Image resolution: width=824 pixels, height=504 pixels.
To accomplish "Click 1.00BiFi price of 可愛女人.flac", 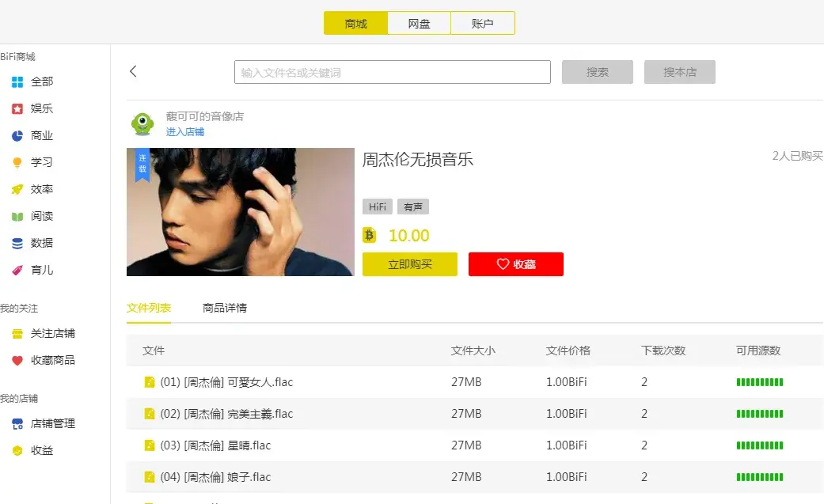I will [x=567, y=382].
